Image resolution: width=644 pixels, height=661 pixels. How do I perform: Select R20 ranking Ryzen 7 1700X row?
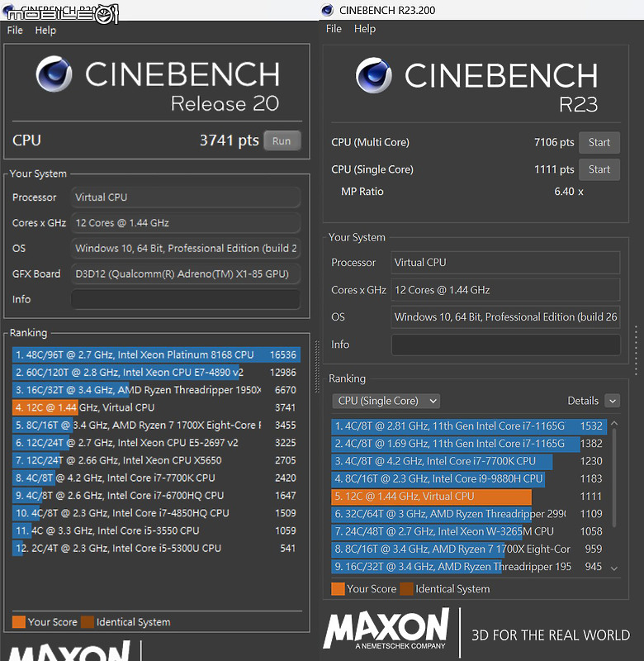coord(156,425)
